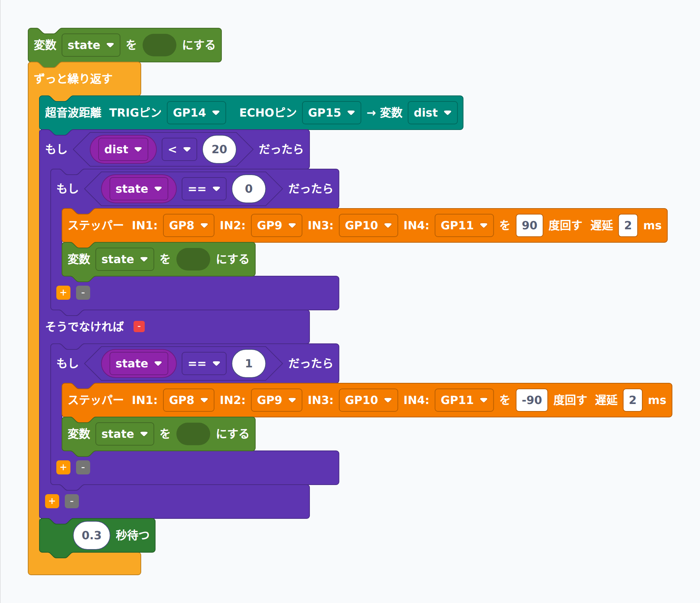700x603 pixels.
Task: Open IN4 GP11 dropdown in 90-degree stepper block
Action: (464, 225)
